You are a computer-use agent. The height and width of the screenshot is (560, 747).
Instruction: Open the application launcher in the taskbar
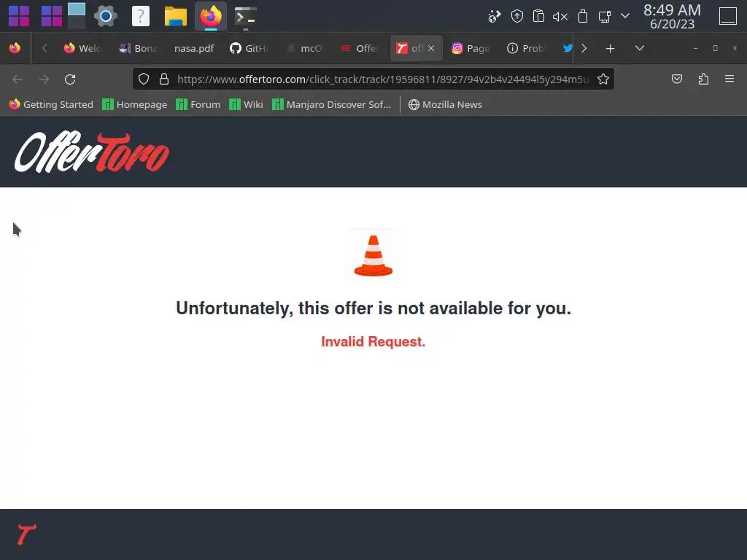pos(19,16)
